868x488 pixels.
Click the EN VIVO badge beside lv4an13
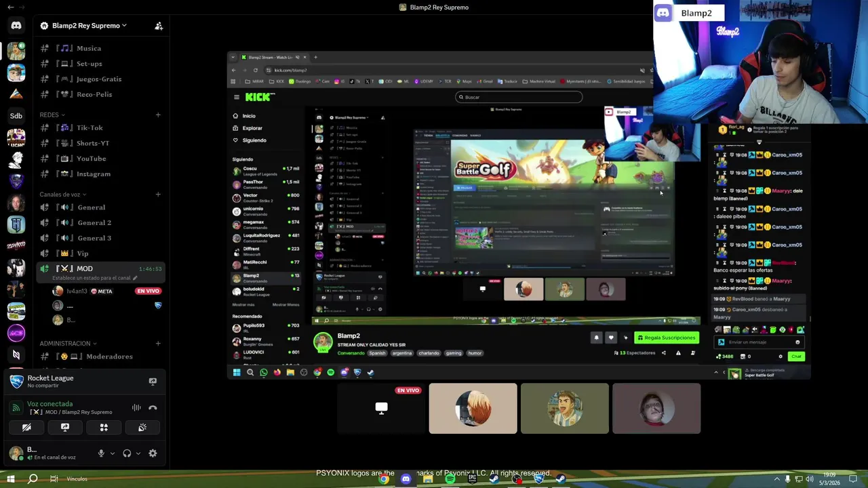point(148,291)
